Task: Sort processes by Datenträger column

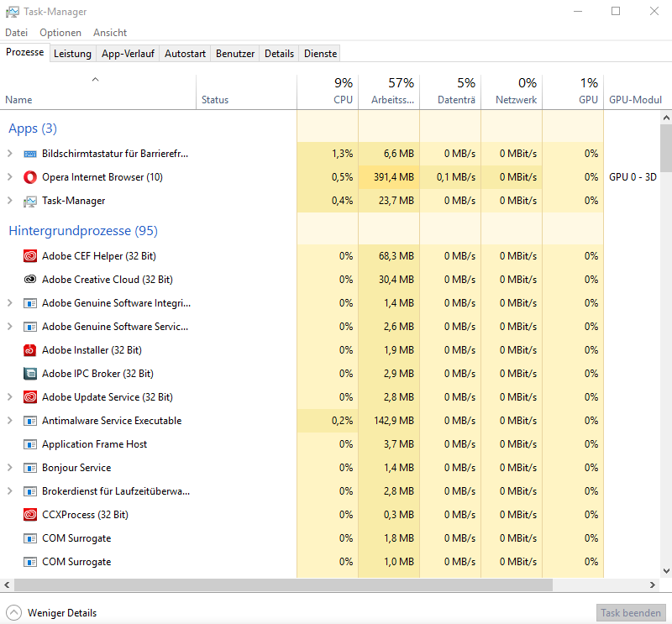Action: (x=450, y=92)
